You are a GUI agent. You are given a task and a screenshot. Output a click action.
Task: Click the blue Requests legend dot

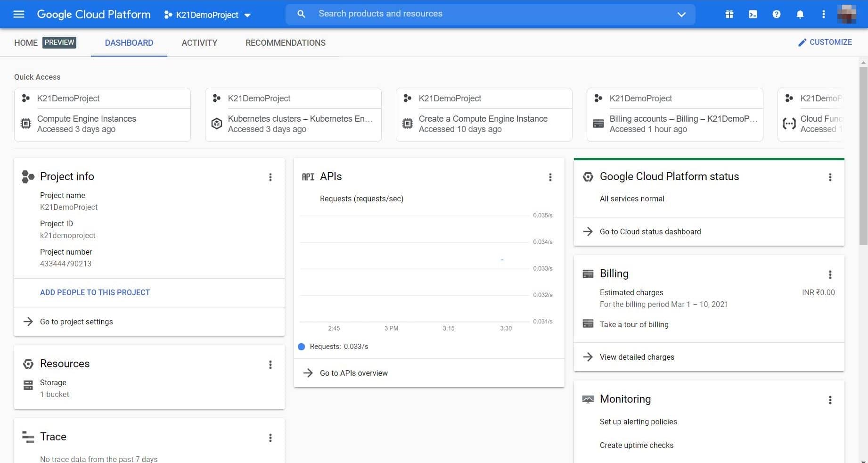(302, 347)
